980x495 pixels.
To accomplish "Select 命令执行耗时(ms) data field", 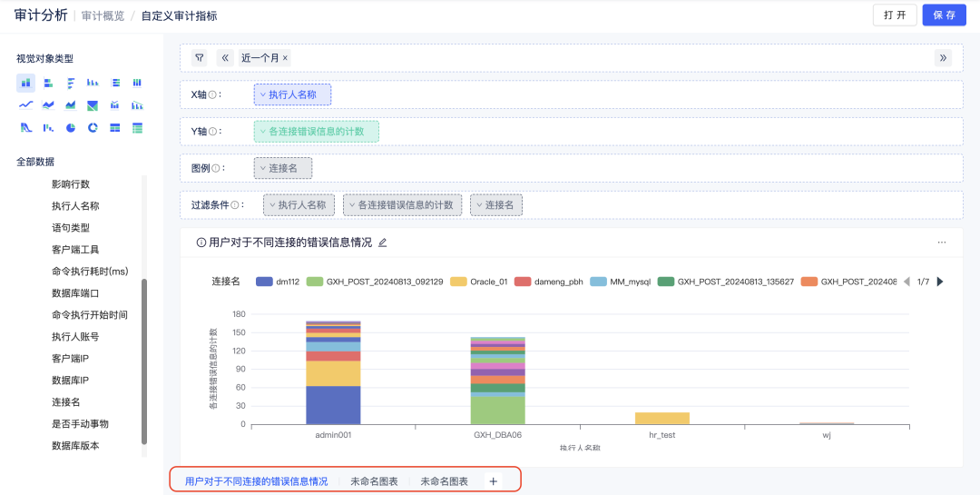I will coord(90,271).
